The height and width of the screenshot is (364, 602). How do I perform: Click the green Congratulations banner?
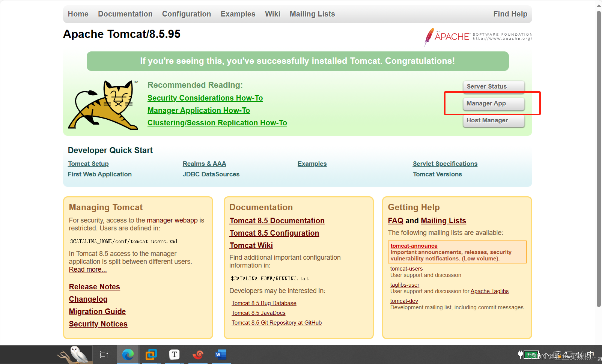coord(298,61)
